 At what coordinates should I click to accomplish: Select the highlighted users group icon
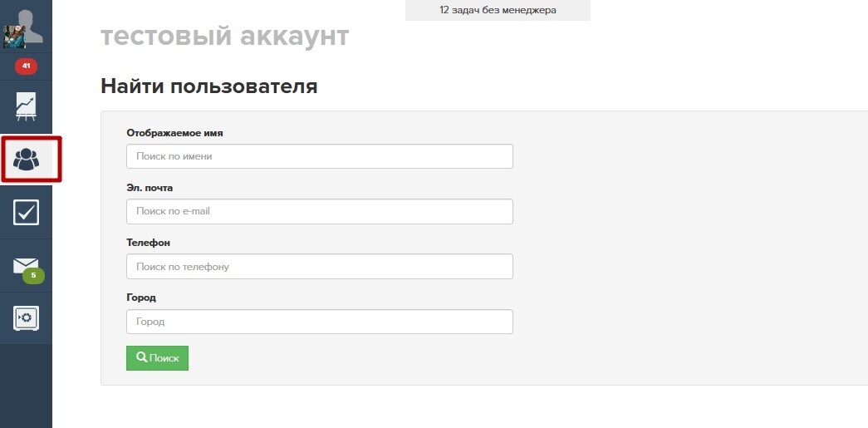[x=26, y=160]
